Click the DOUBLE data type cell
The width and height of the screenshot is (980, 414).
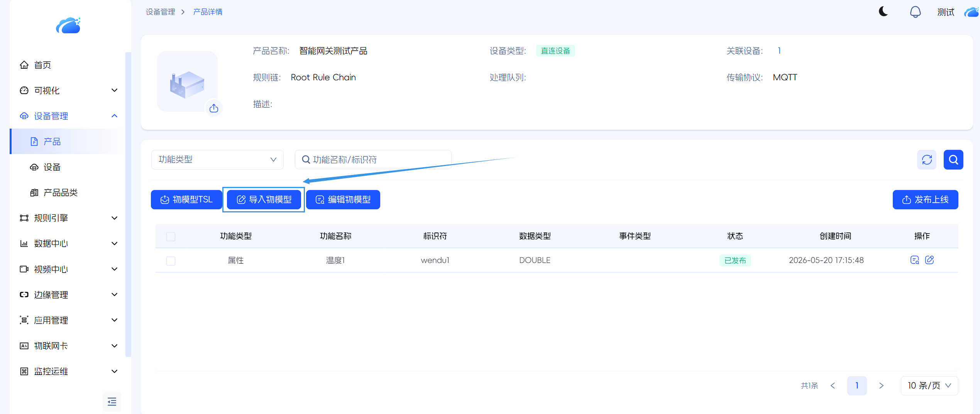coord(535,260)
